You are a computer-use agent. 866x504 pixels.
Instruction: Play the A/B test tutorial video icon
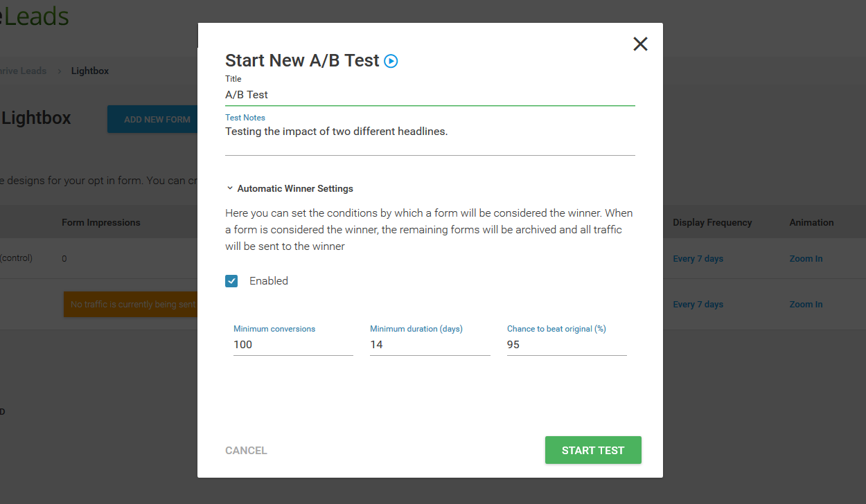pyautogui.click(x=391, y=61)
